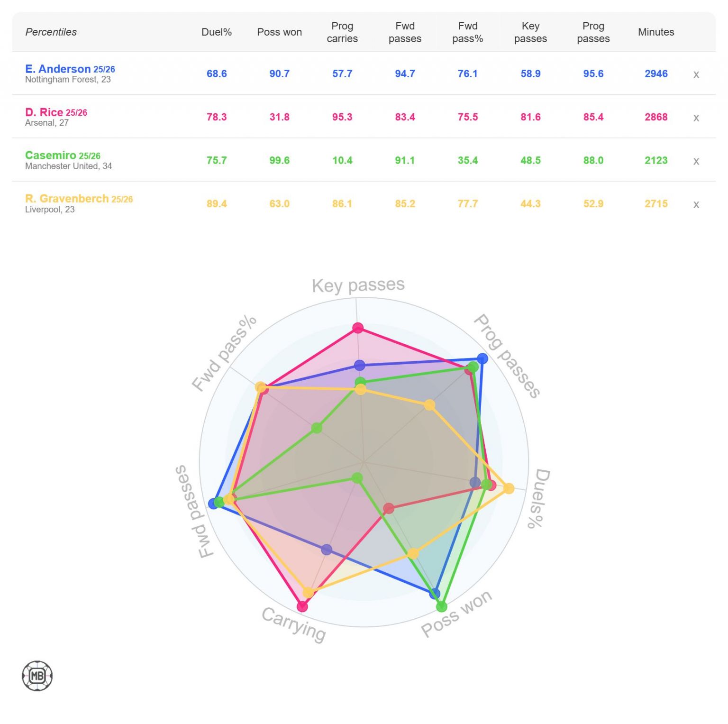Click the Prog carries column header

click(342, 32)
